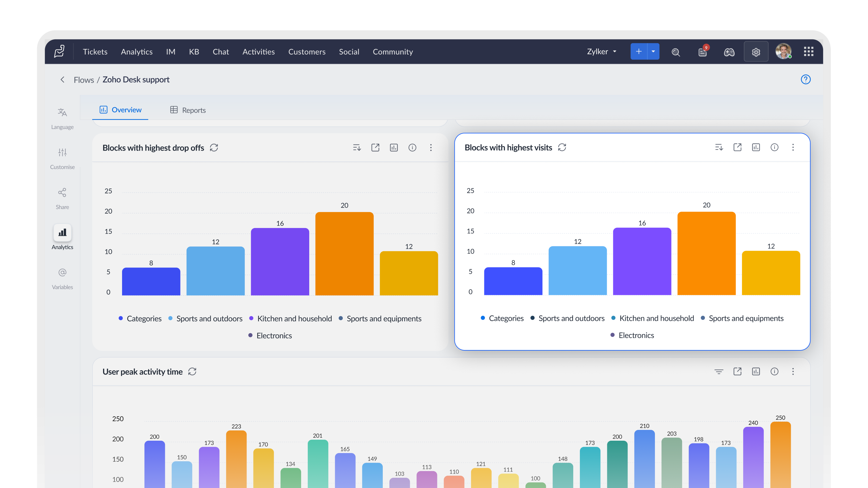The width and height of the screenshot is (868, 488).
Task: Change chart type for highest visits
Action: tap(756, 147)
